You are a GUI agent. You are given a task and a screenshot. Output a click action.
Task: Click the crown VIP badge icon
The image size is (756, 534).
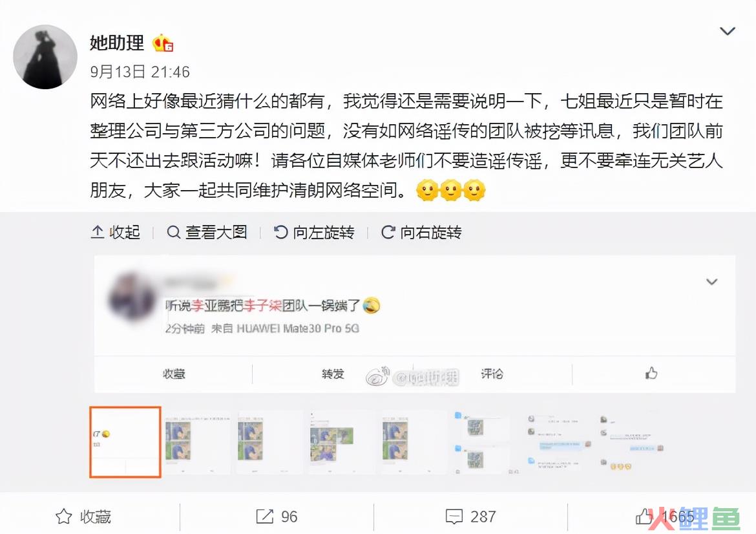point(163,43)
